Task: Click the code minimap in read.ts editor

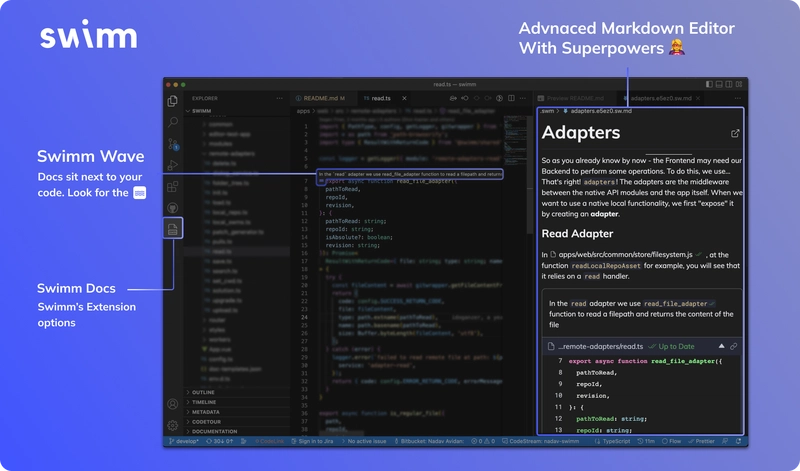Action: [515, 140]
